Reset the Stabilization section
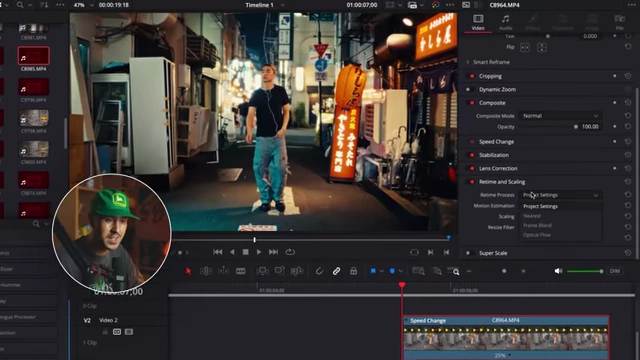Screen dimensions: 640x360 pyautogui.click(x=628, y=155)
